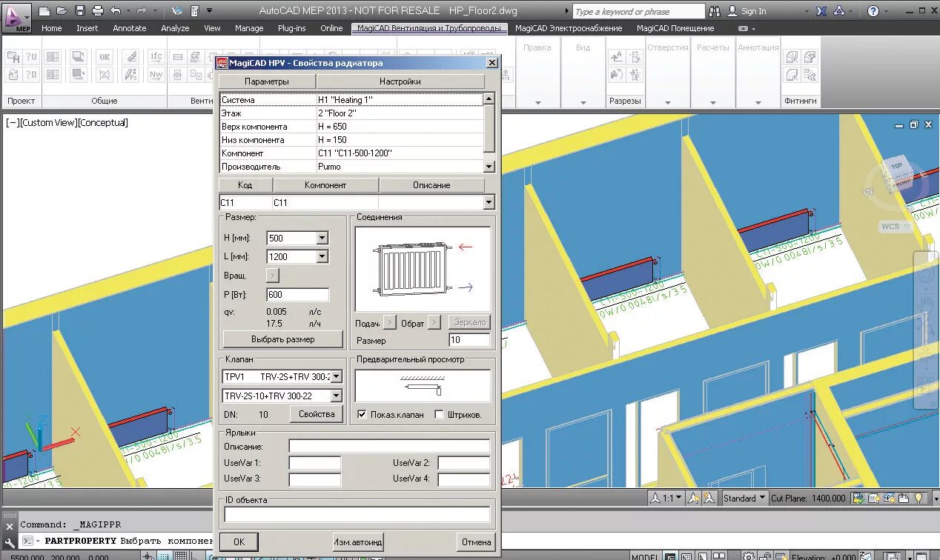Open the MagiCAD Помещение tab
This screenshot has width=940, height=560.
(x=675, y=28)
